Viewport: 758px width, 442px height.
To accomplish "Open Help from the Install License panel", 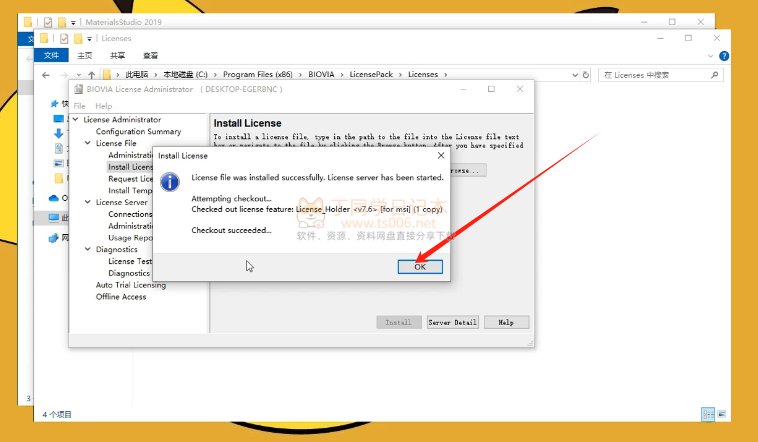I will coord(506,322).
